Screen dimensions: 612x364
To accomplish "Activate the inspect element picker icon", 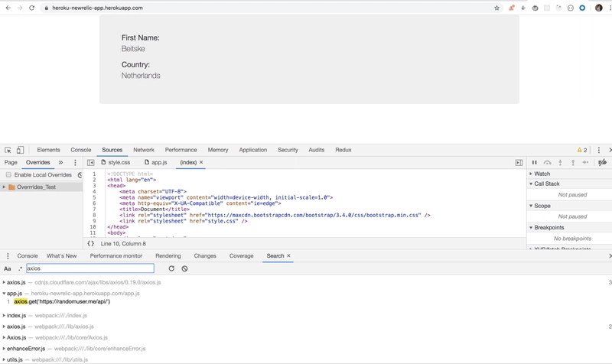I will click(x=8, y=150).
